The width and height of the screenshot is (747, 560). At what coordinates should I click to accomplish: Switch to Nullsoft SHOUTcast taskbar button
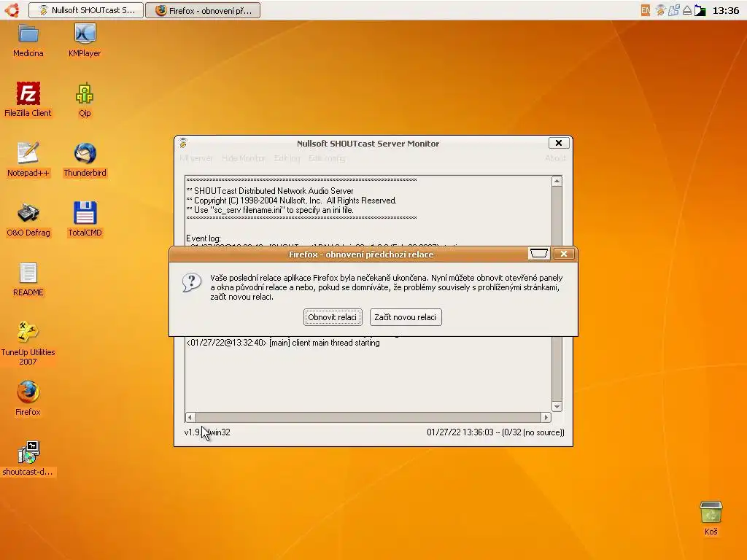click(x=86, y=10)
